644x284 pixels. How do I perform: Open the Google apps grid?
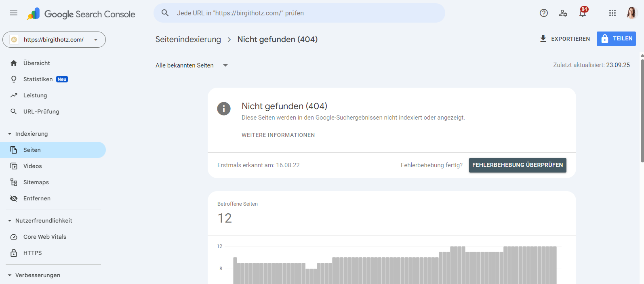click(612, 13)
